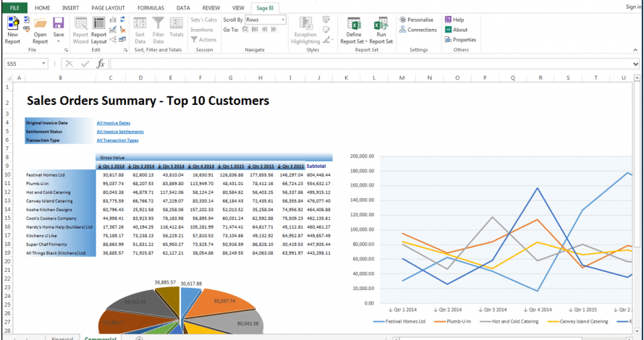The height and width of the screenshot is (340, 644).
Task: Click cell value 604,448.44
Action: coord(318,174)
